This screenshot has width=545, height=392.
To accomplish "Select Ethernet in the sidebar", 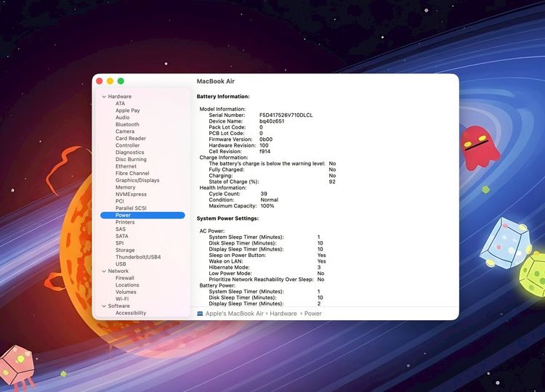I will coord(126,166).
